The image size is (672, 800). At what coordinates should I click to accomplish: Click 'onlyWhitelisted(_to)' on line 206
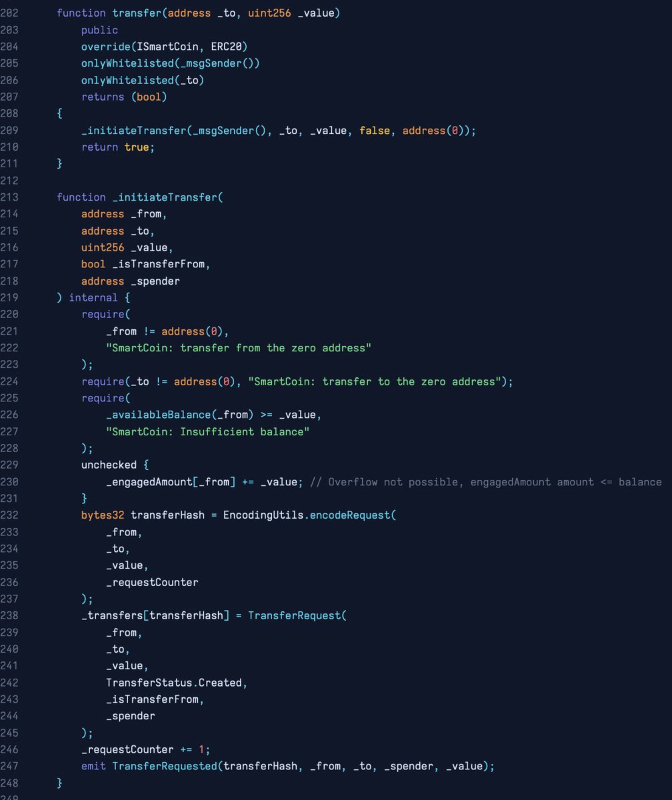point(143,80)
